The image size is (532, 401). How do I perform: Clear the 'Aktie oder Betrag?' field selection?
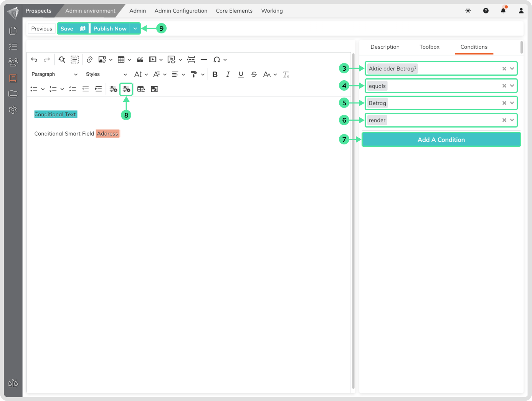(x=504, y=69)
